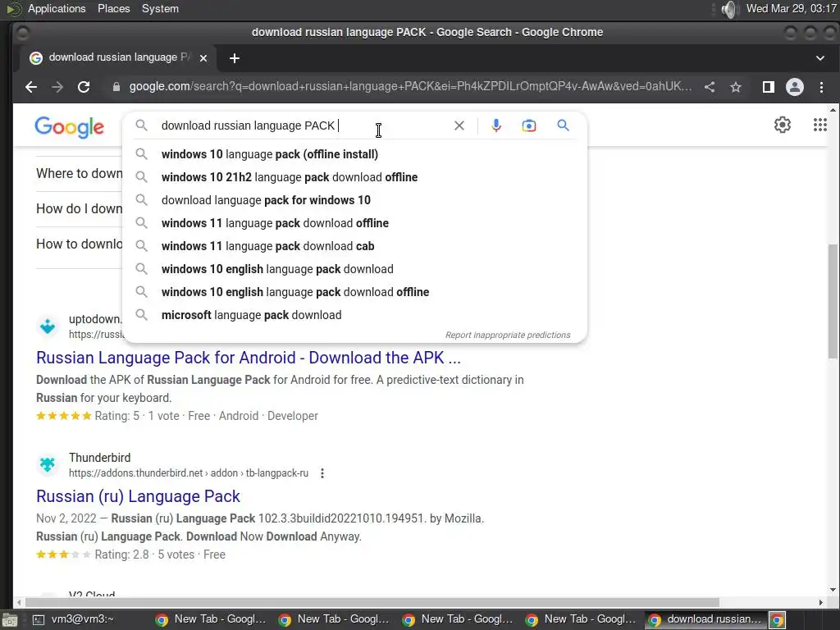This screenshot has width=840, height=630.
Task: Go to Google home logo
Action: click(x=70, y=127)
